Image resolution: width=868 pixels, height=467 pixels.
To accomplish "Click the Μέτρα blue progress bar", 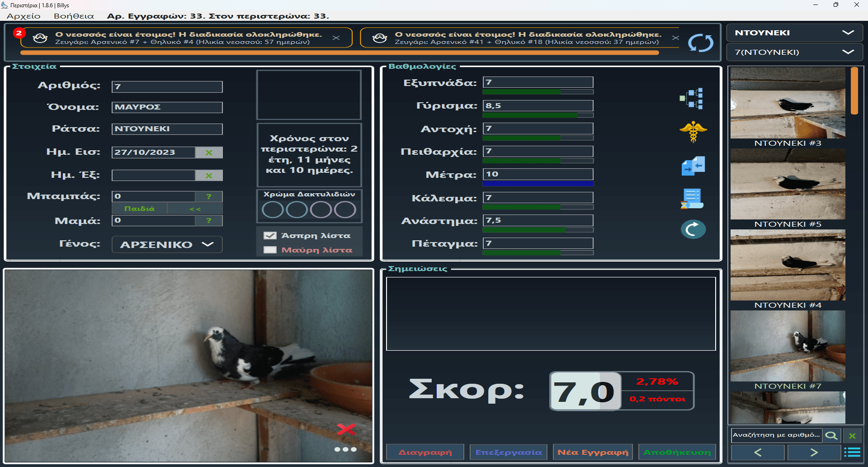I will 538,184.
